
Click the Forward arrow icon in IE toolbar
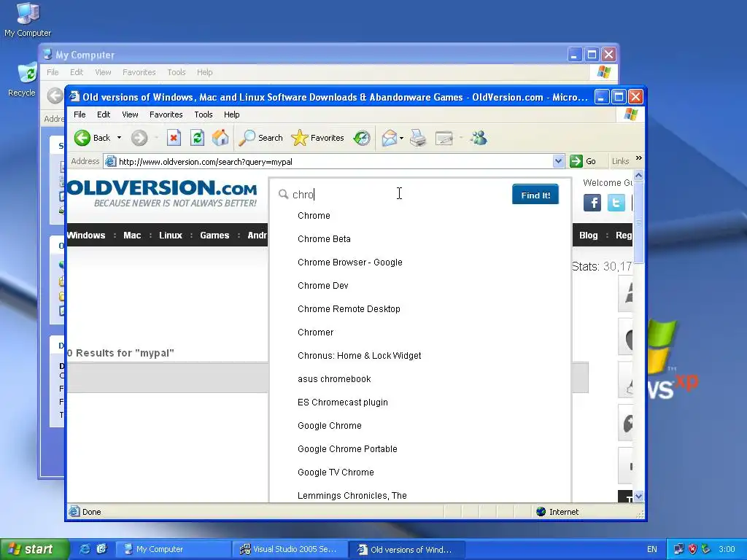click(x=139, y=138)
